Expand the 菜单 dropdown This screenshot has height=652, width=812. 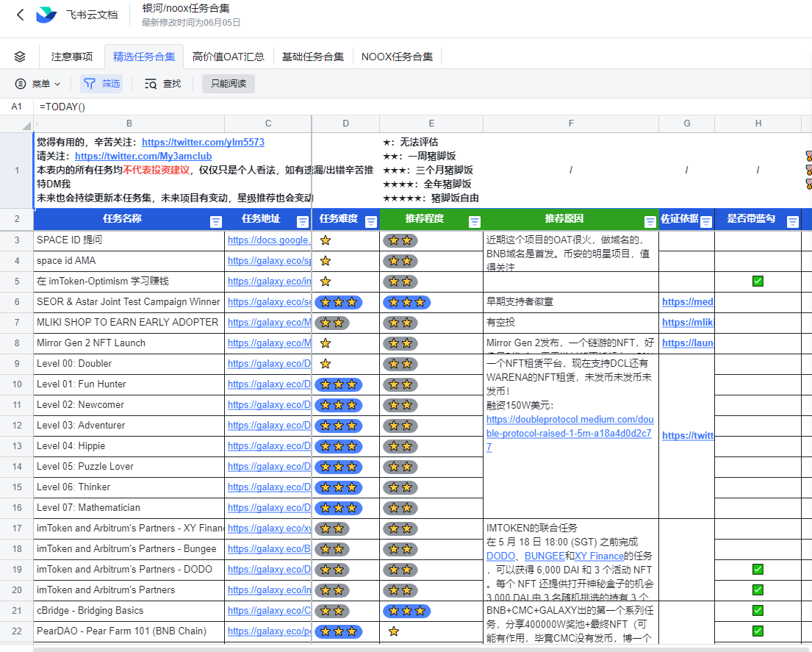pyautogui.click(x=57, y=84)
